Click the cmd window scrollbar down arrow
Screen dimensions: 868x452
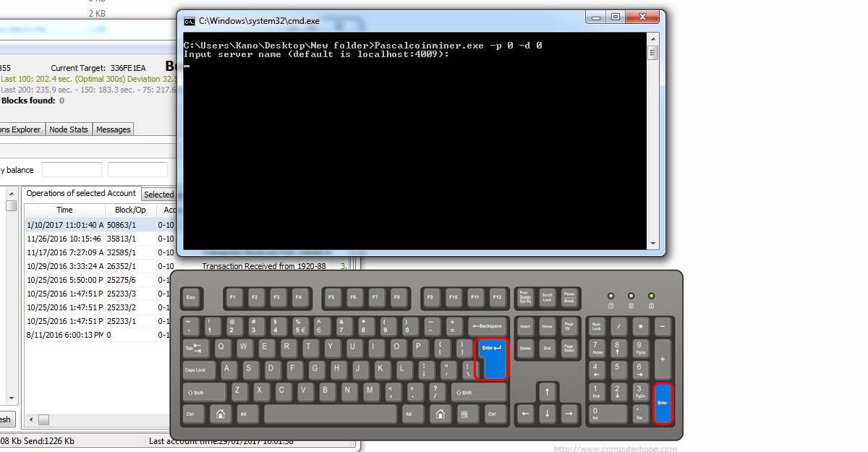(x=652, y=244)
